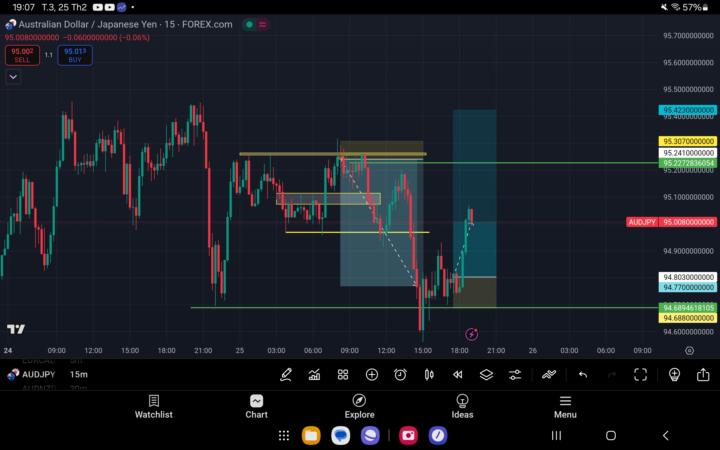Open the Ideas tab
720x450 pixels.
462,407
